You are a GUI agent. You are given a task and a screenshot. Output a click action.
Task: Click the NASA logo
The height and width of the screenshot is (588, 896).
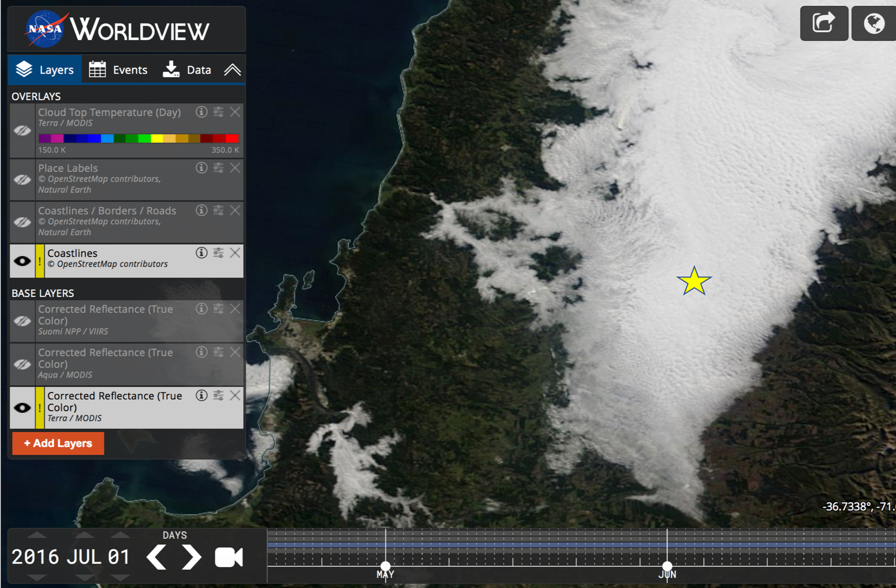[44, 29]
